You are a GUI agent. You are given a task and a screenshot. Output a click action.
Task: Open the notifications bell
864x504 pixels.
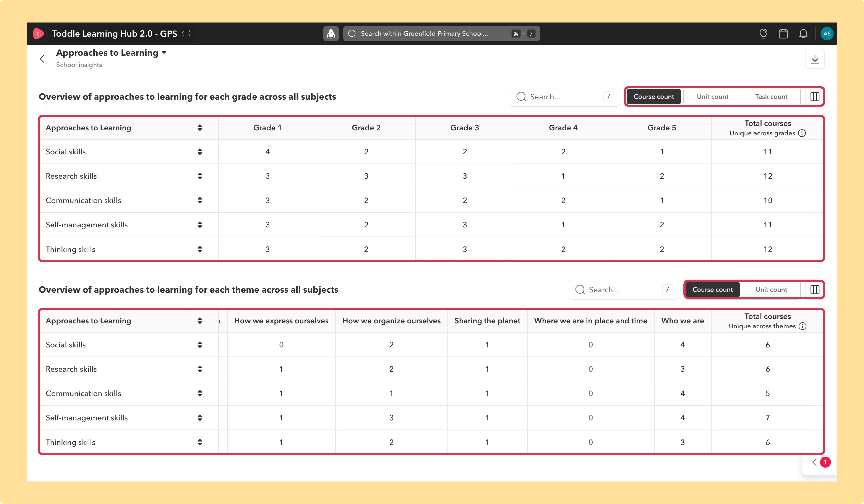coord(803,34)
